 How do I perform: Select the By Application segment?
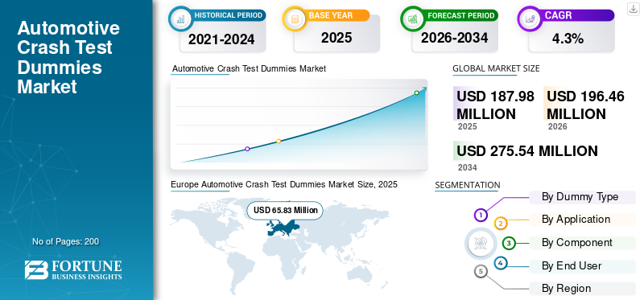pos(582,220)
